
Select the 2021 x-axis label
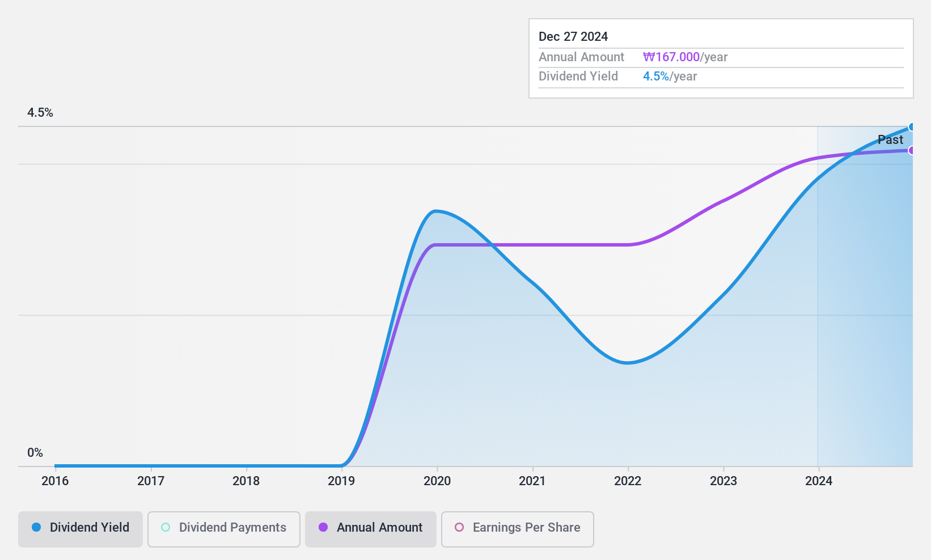point(532,481)
